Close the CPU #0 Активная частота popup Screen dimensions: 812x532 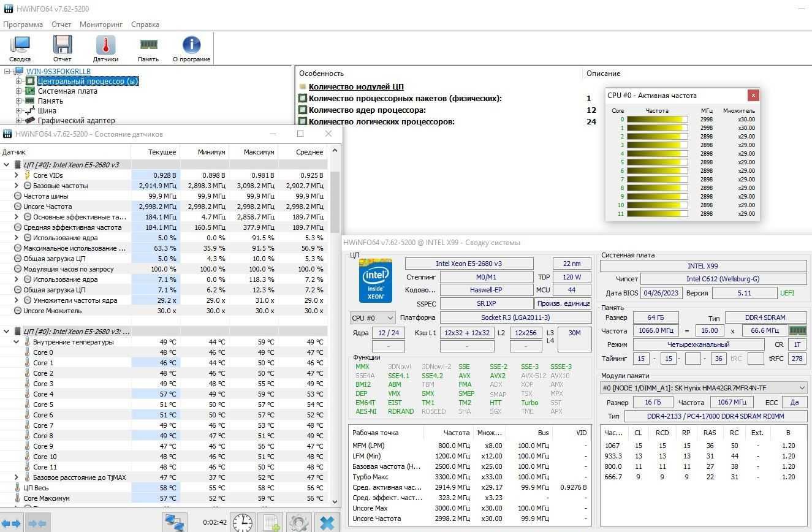click(x=753, y=95)
